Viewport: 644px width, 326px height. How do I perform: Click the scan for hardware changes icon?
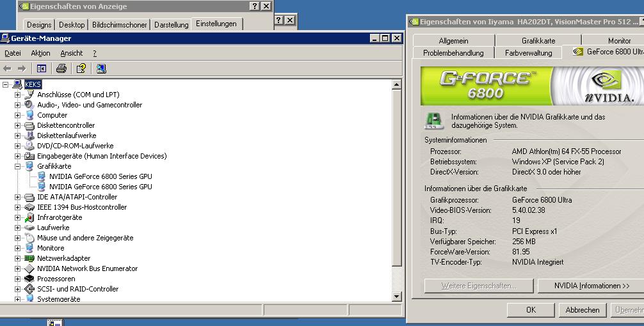coord(101,68)
